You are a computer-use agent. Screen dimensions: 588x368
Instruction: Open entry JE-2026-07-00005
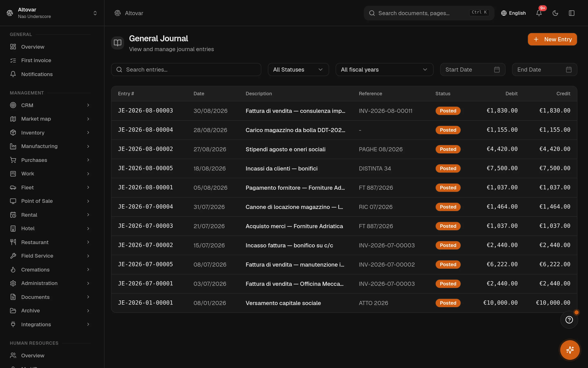click(145, 264)
